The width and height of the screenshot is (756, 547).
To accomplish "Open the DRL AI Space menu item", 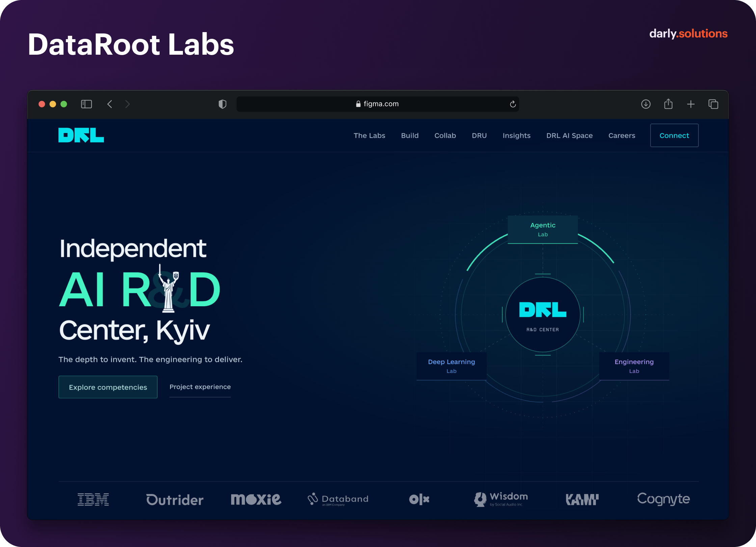I will coord(569,135).
